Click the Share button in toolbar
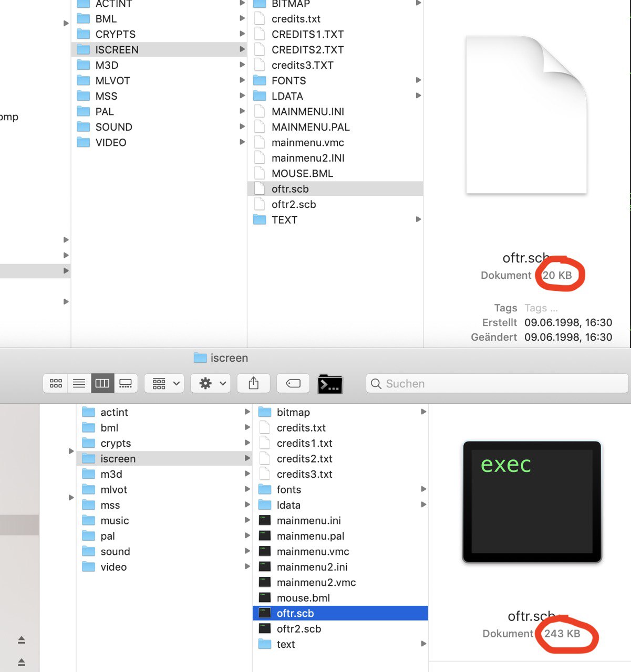 coord(254,383)
